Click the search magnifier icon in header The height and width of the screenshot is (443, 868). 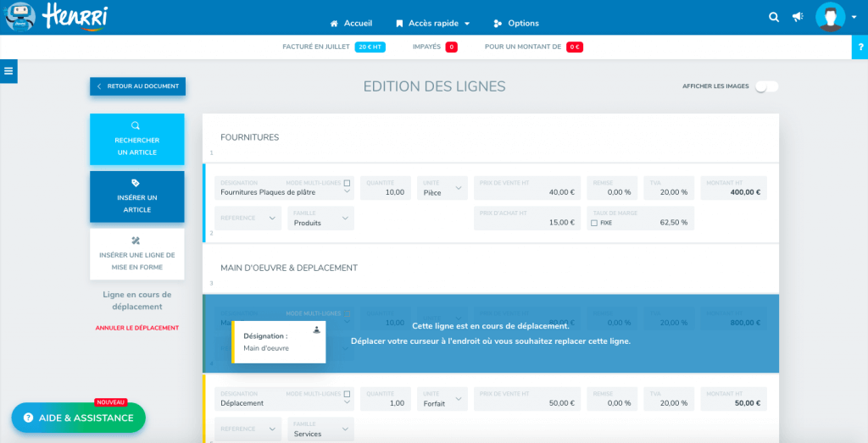click(773, 17)
